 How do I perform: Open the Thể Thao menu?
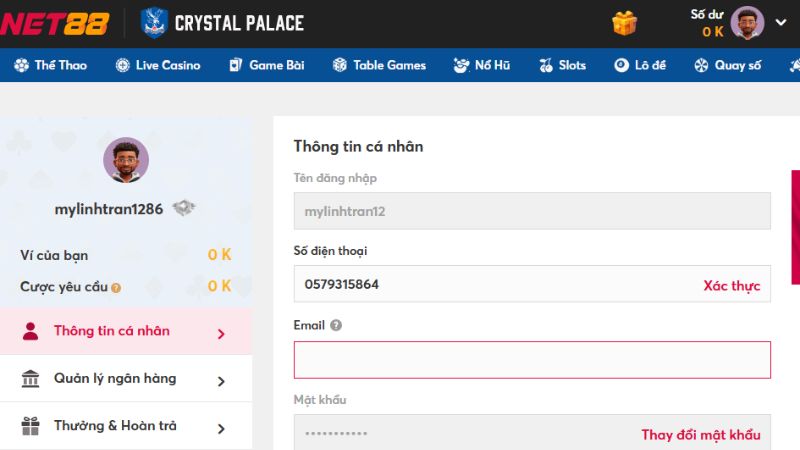pyautogui.click(x=51, y=65)
